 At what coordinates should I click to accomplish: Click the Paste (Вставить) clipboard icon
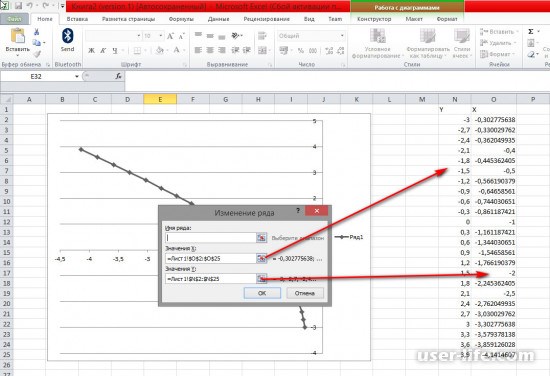(x=18, y=36)
